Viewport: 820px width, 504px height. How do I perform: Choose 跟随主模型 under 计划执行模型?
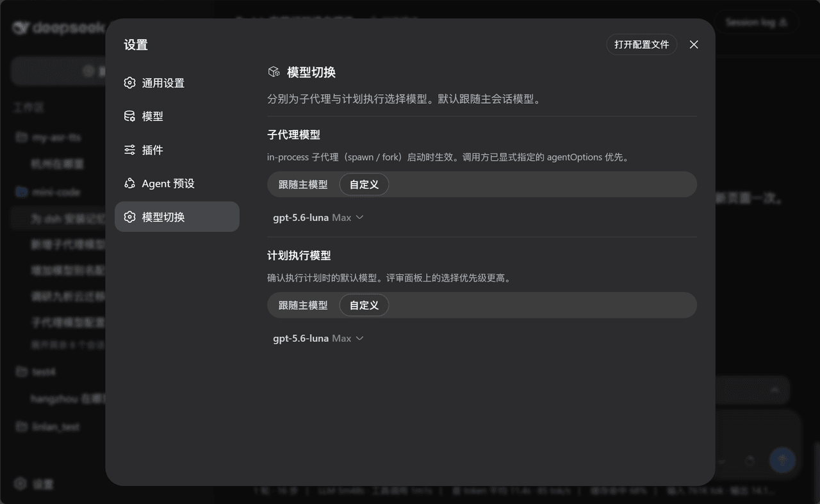(303, 305)
